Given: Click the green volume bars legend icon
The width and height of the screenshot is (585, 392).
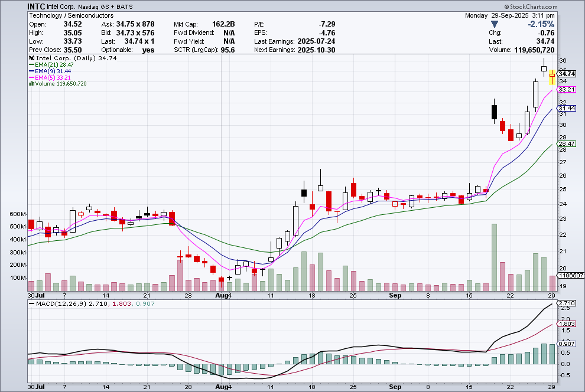Looking at the screenshot, I should 31,84.
